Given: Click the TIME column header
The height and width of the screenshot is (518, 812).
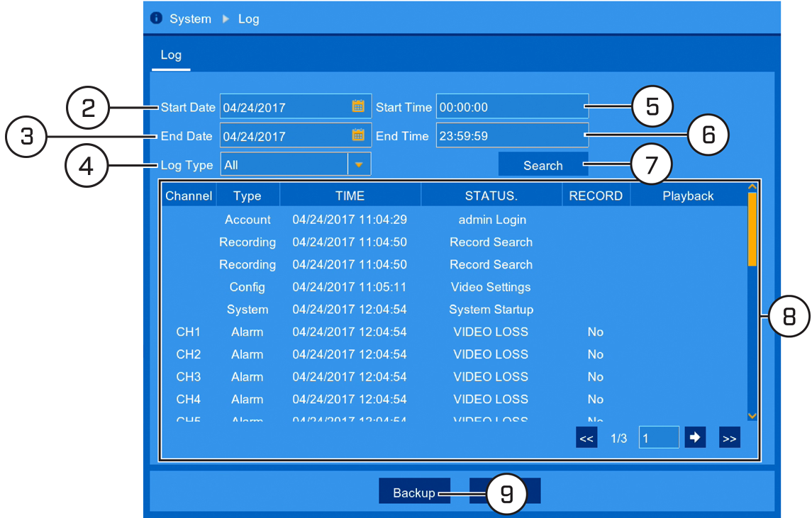Looking at the screenshot, I should [350, 196].
